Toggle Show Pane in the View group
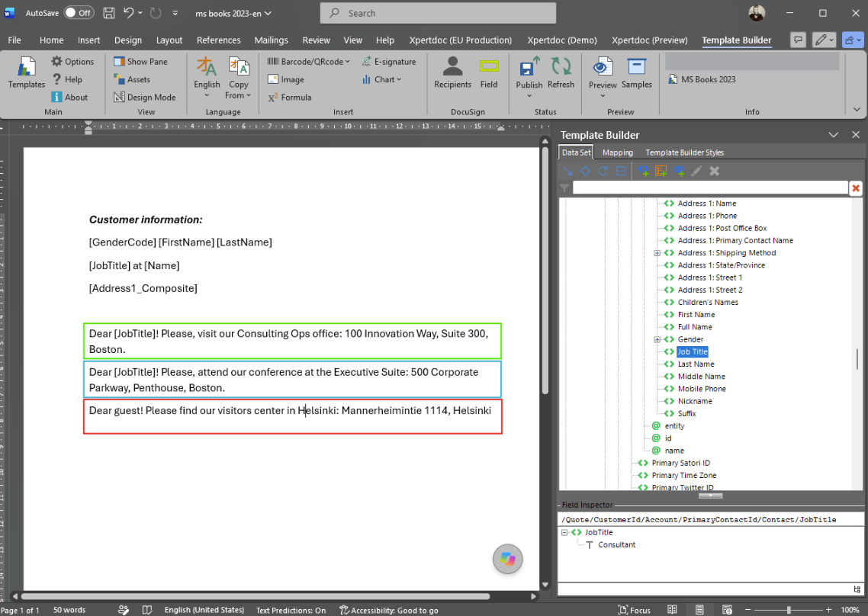Screen dimensions: 868x616 click(x=140, y=62)
